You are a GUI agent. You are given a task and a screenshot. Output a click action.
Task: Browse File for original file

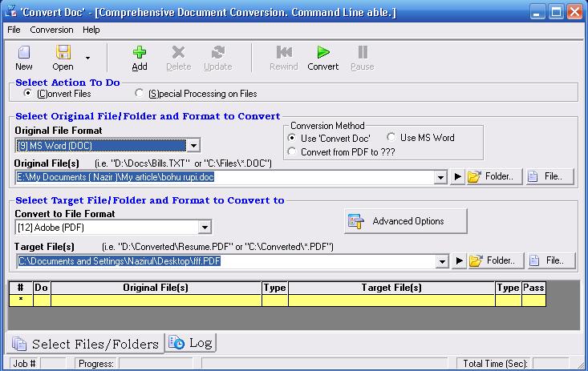pos(549,176)
